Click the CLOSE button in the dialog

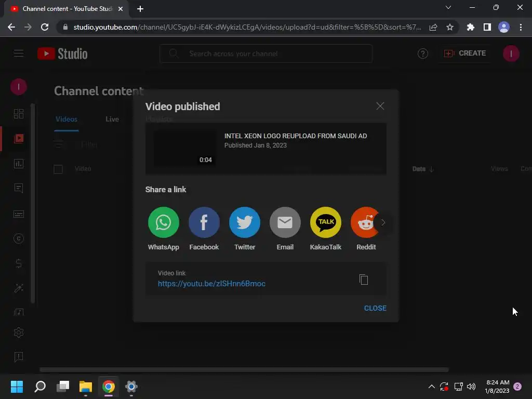pyautogui.click(x=375, y=308)
